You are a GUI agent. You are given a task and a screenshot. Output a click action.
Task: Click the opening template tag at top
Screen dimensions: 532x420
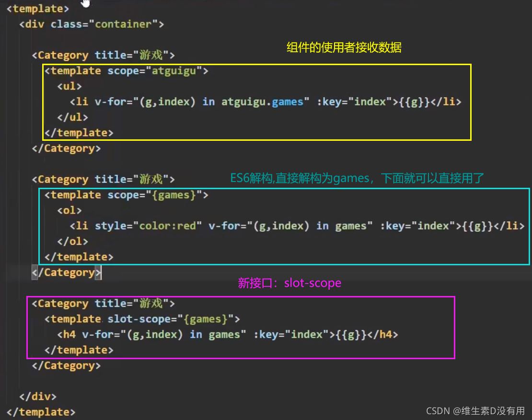38,9
